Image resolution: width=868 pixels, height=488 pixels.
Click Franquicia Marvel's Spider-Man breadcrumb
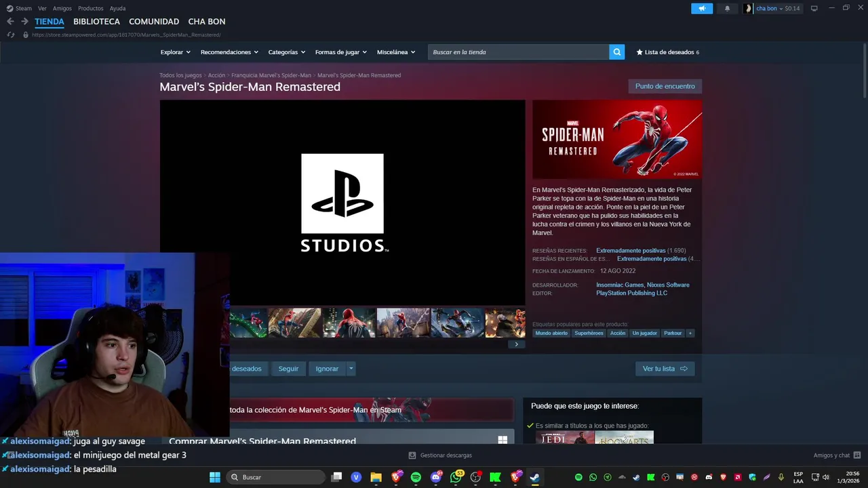click(271, 75)
